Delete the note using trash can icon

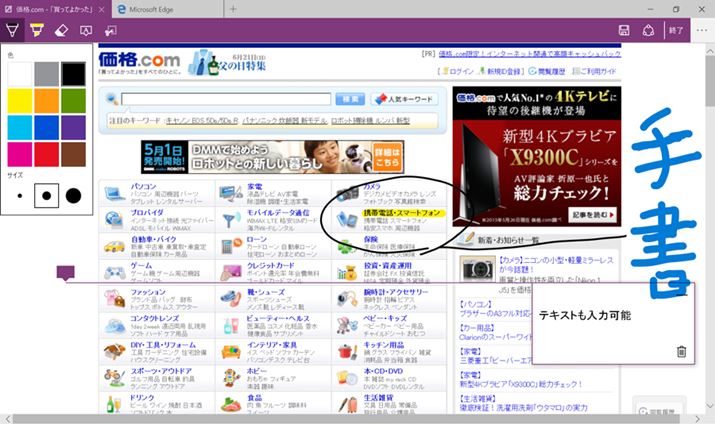681,351
